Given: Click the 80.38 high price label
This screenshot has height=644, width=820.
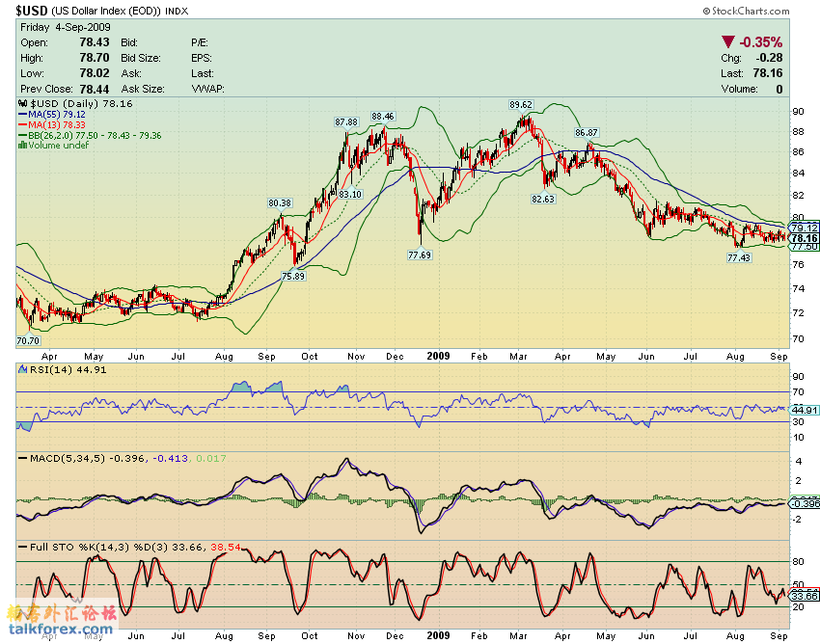Looking at the screenshot, I should tap(280, 202).
